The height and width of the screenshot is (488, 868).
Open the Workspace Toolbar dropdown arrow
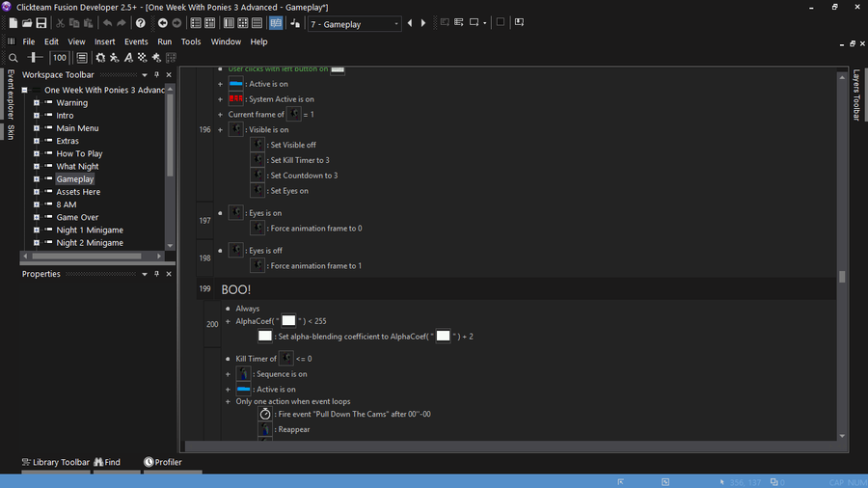click(145, 74)
